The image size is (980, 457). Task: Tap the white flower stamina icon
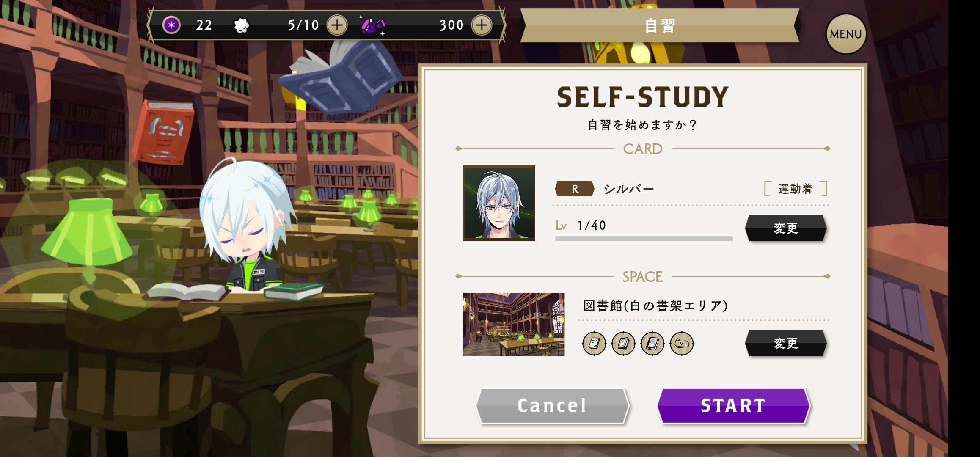click(242, 25)
